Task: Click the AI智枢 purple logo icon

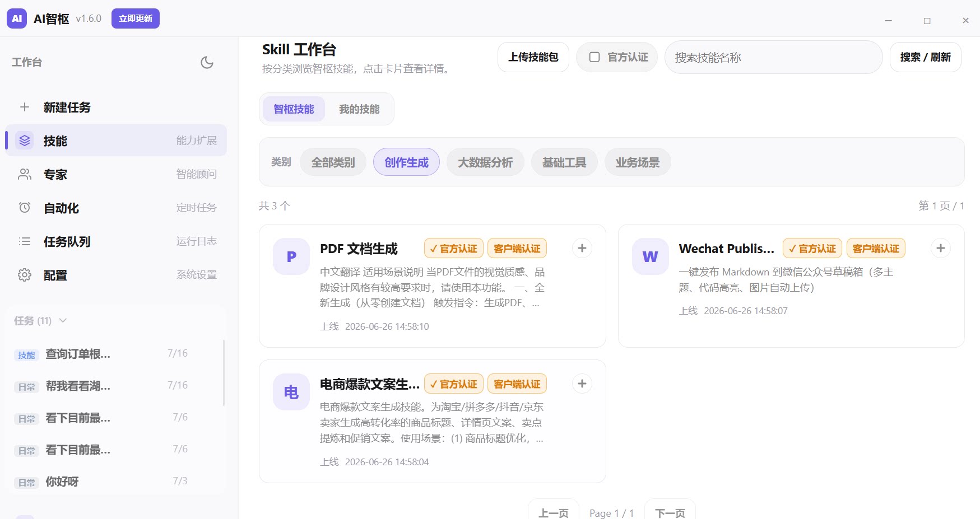Action: coord(17,18)
